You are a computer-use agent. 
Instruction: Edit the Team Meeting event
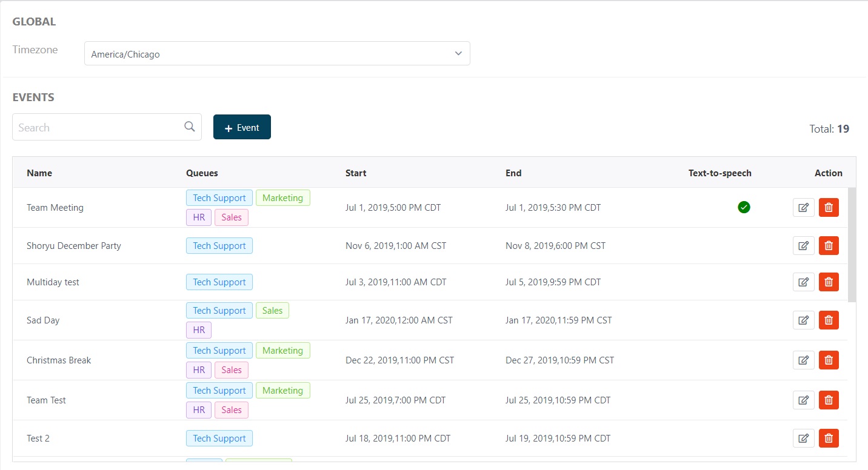[x=803, y=208]
